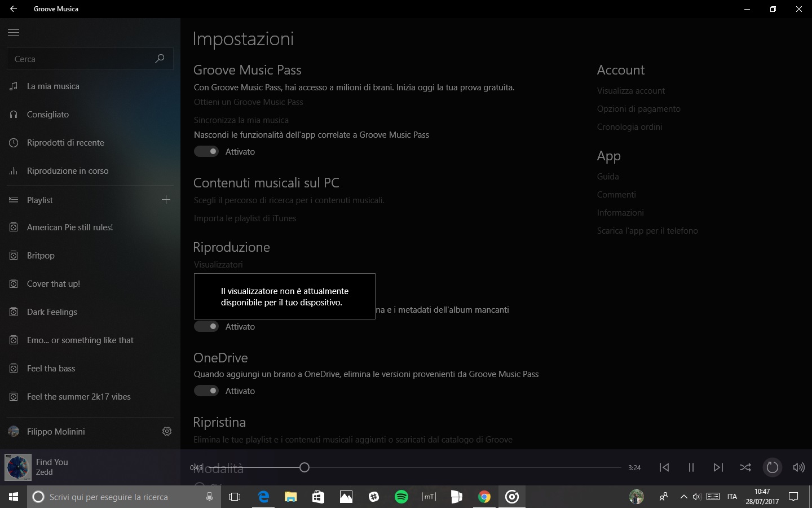The height and width of the screenshot is (508, 812).
Task: Open Opzioni di pagamento
Action: coord(639,109)
